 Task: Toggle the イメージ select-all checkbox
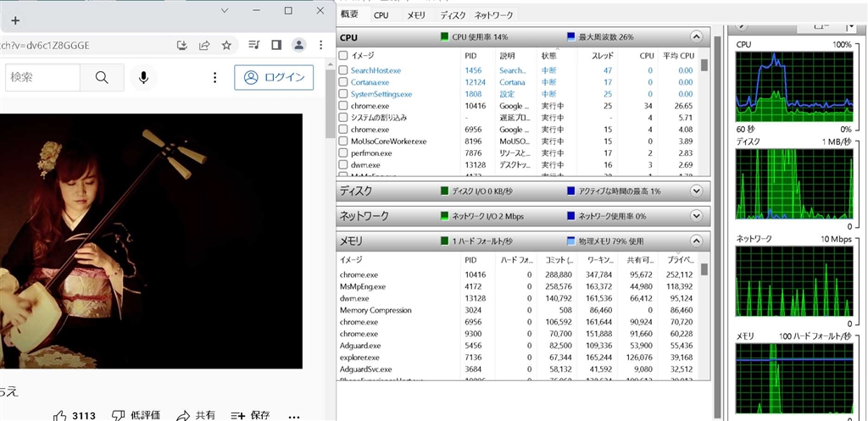(343, 55)
